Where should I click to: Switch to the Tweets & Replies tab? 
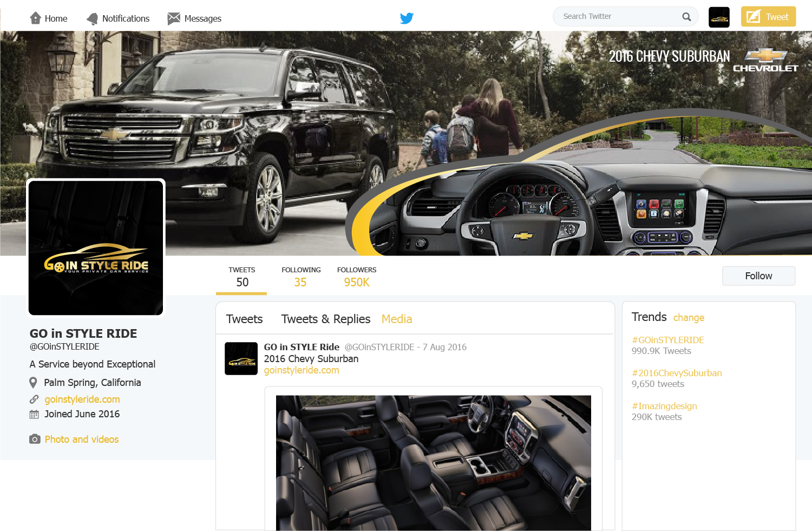pyautogui.click(x=326, y=319)
